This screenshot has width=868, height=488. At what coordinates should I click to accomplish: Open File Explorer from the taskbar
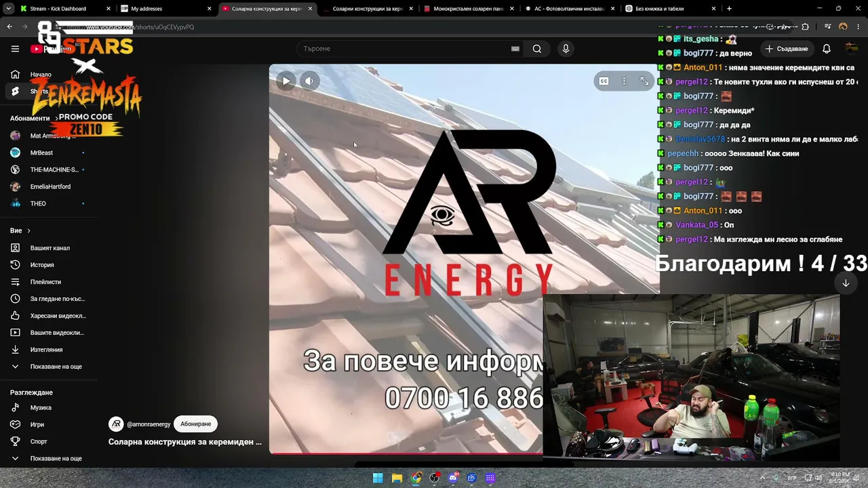[x=397, y=478]
